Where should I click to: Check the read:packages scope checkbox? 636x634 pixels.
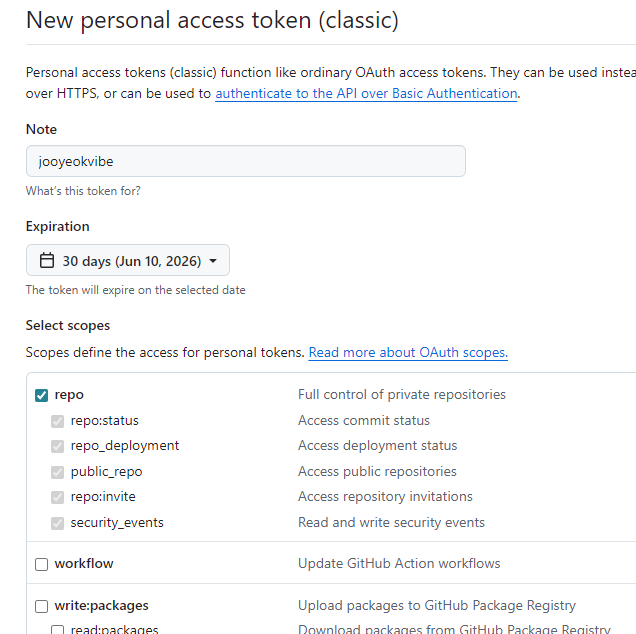point(58,630)
